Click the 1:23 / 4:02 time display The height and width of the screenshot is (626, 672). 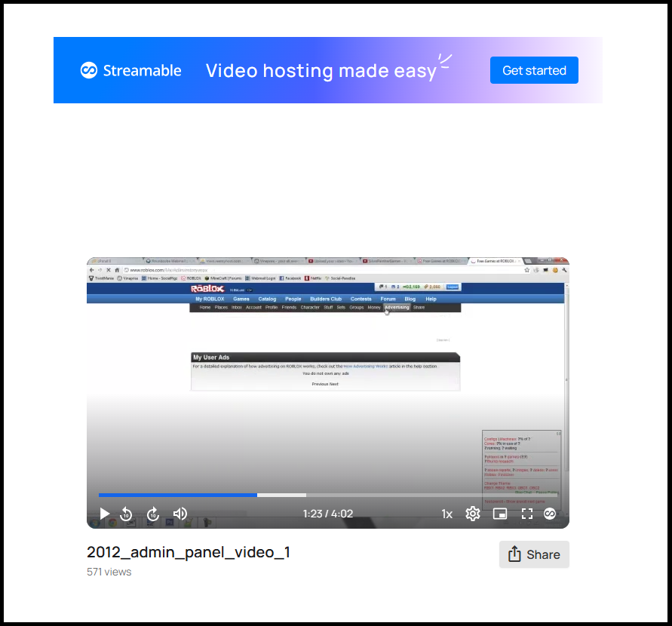coord(328,514)
